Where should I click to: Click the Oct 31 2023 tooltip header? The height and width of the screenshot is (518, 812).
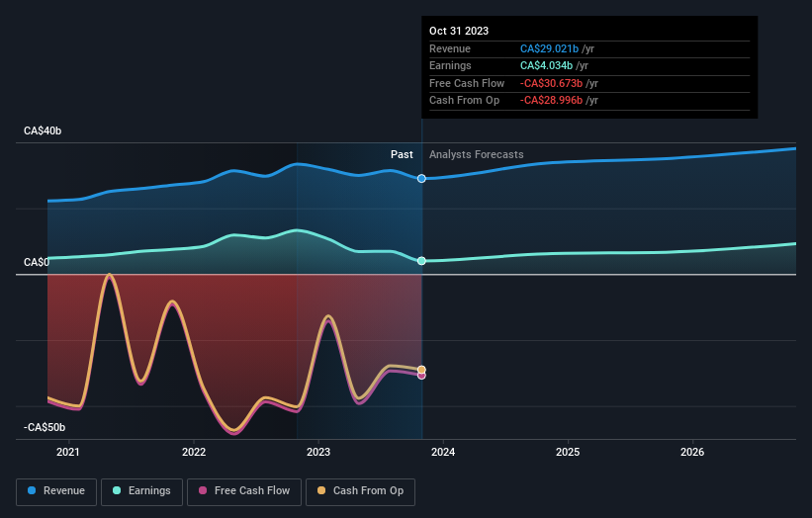(459, 31)
